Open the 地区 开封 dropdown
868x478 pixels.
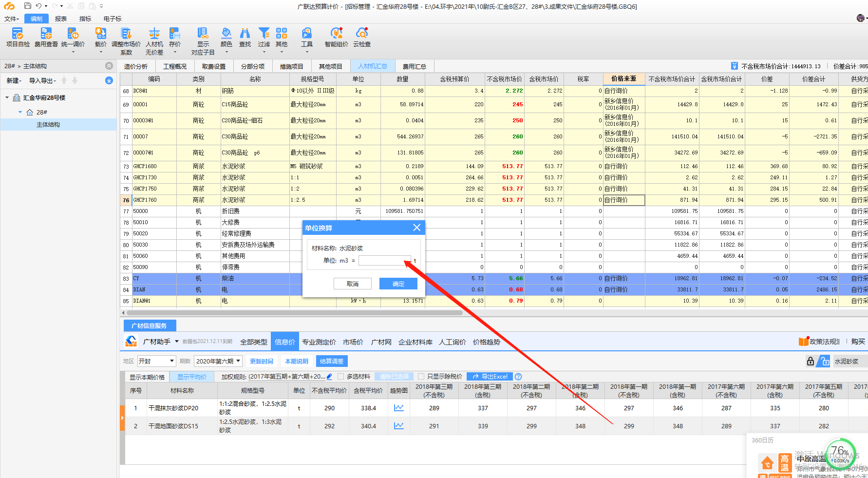156,361
